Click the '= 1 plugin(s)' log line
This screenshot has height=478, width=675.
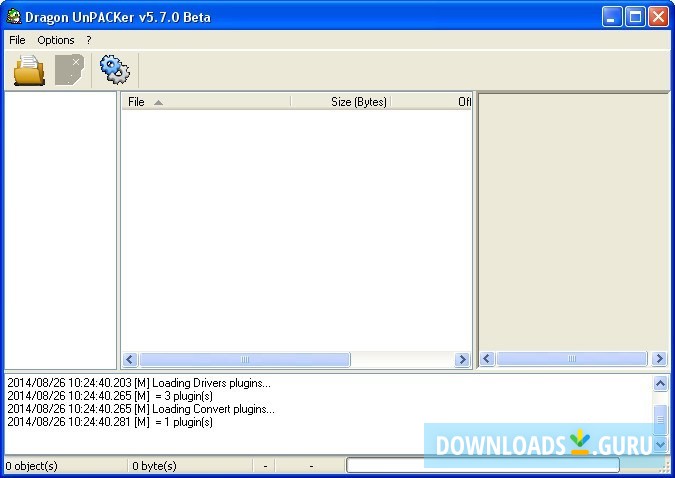tap(110, 422)
